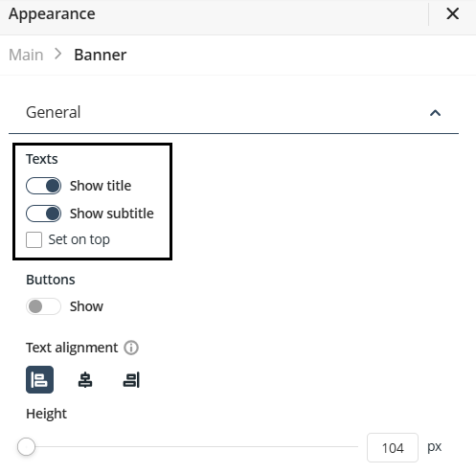Select left text alignment icon

(39, 380)
